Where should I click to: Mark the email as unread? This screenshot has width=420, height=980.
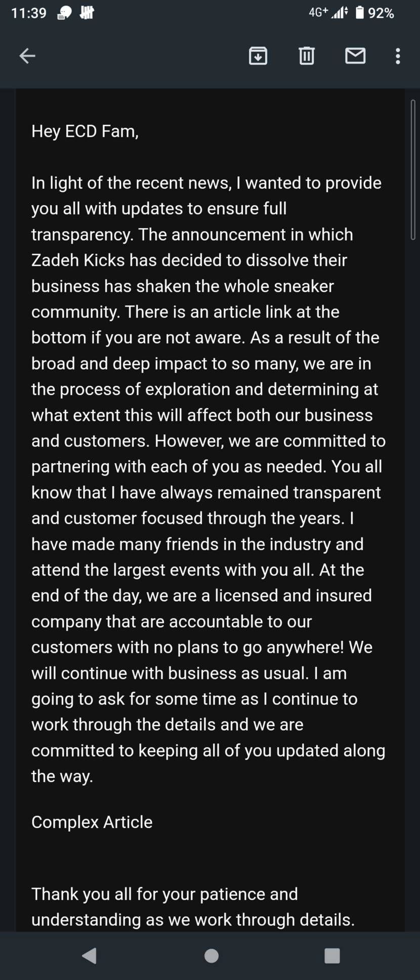tap(355, 56)
